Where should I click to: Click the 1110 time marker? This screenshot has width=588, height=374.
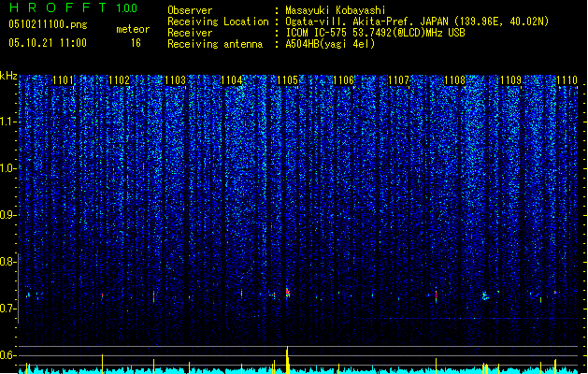(566, 80)
